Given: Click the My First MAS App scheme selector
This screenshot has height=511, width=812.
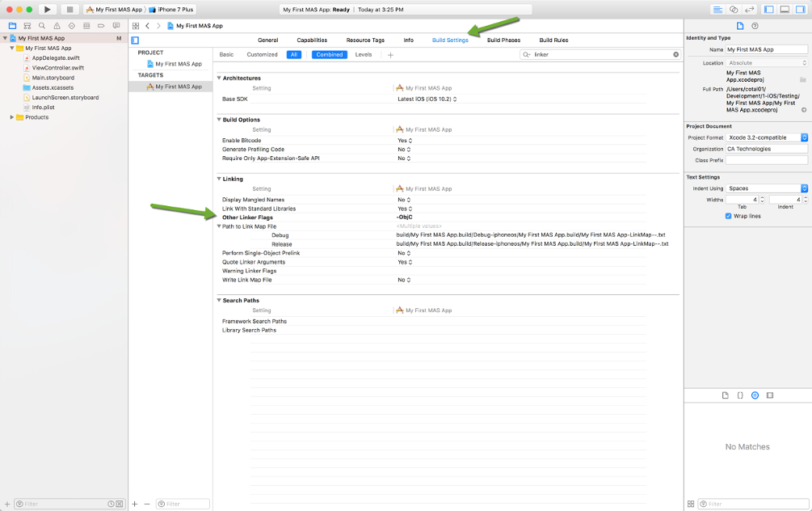Looking at the screenshot, I should [115, 10].
